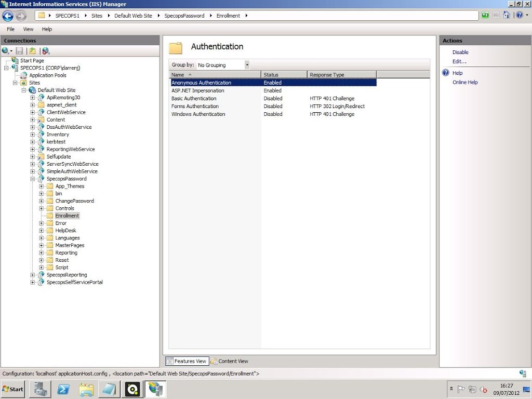Expand the ClientWebService node
The width and height of the screenshot is (532, 399).
(x=33, y=112)
